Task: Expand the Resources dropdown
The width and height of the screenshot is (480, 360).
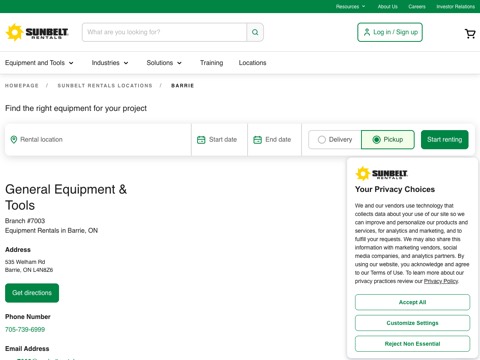Action: coord(350,7)
